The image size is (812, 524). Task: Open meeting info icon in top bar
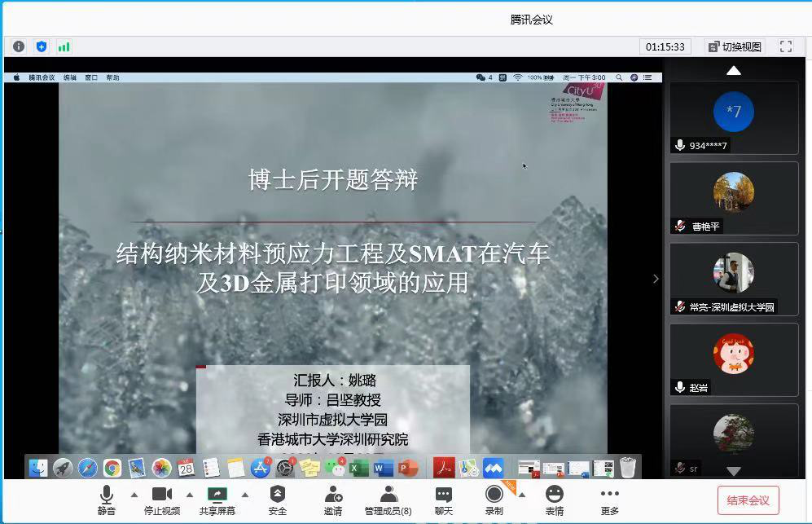click(19, 46)
